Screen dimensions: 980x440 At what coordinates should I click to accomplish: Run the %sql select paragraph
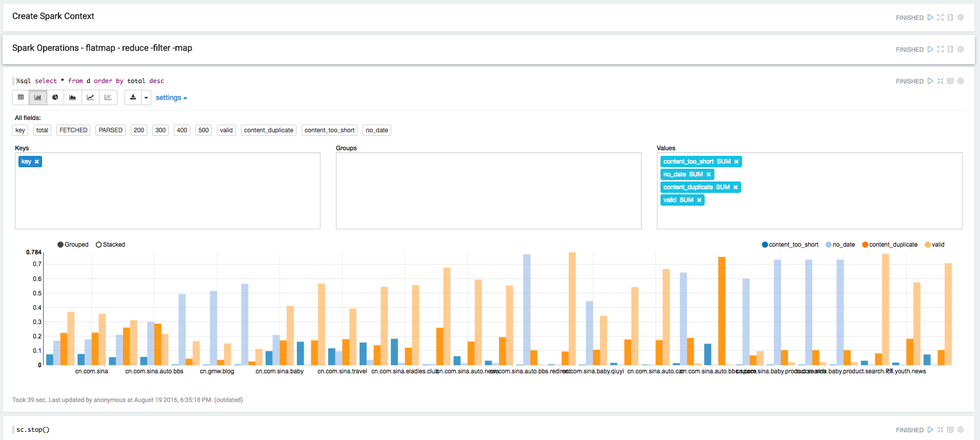[x=930, y=81]
